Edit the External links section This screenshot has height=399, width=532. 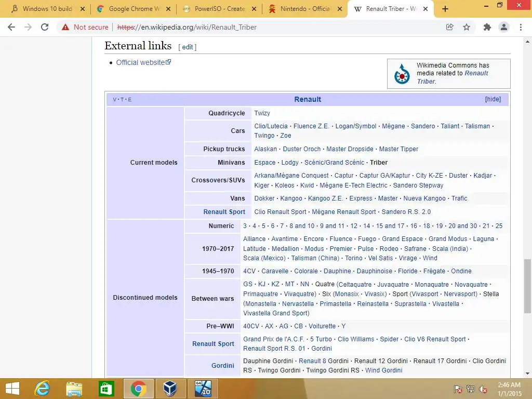click(x=187, y=47)
